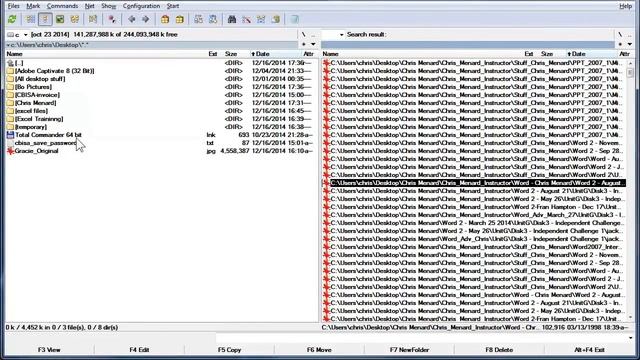Click the highlighted search result row in right panel
Image resolution: width=640 pixels, height=360 pixels.
[x=474, y=183]
